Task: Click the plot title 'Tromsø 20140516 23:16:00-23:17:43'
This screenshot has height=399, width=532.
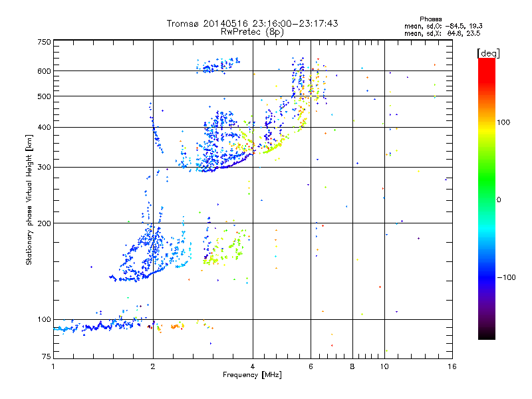Action: [252, 23]
